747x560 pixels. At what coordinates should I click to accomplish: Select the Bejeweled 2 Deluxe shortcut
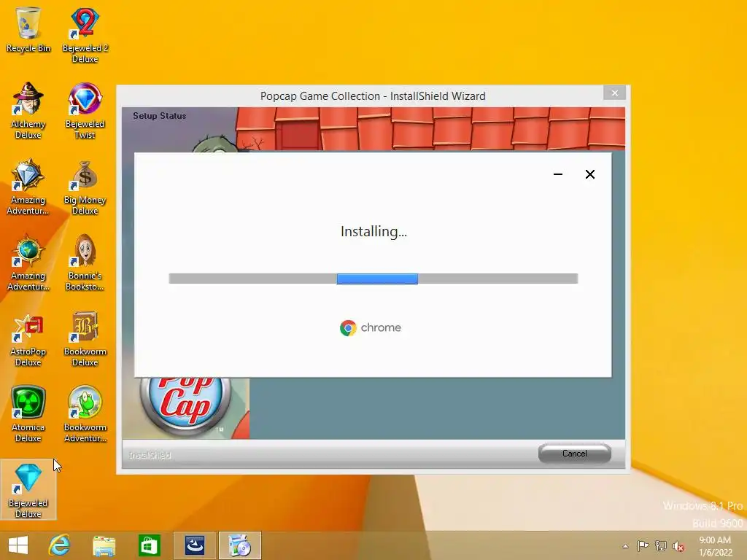tap(85, 34)
